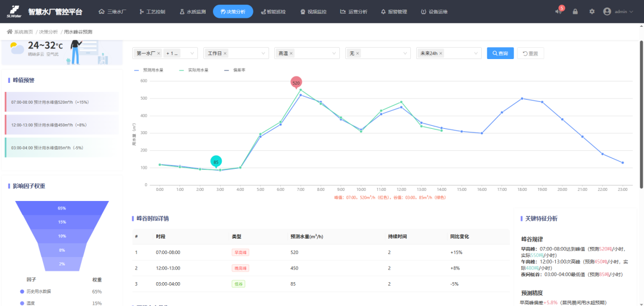Click the 15% funnel segment
644x306 pixels.
tap(62, 222)
